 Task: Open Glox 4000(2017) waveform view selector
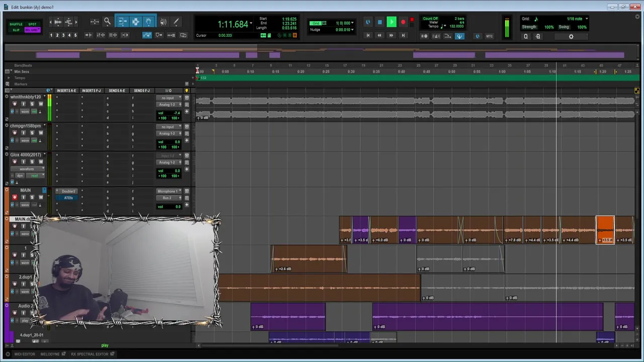[x=29, y=169]
